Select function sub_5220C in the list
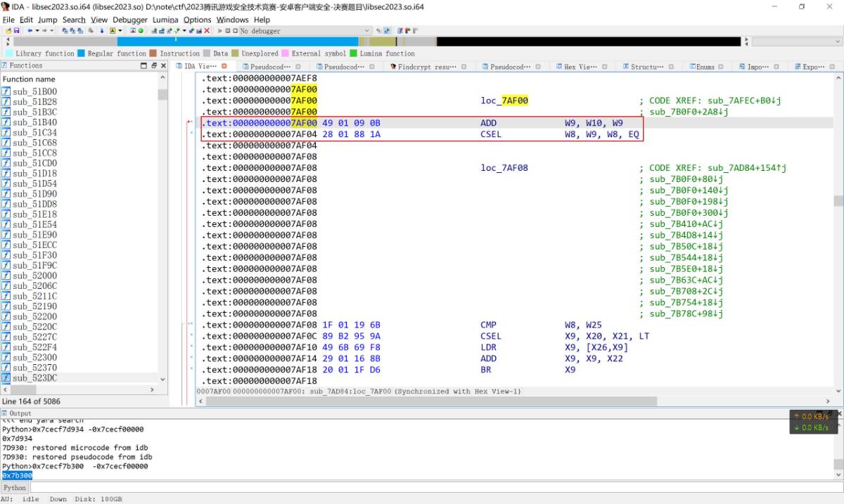 pos(34,327)
